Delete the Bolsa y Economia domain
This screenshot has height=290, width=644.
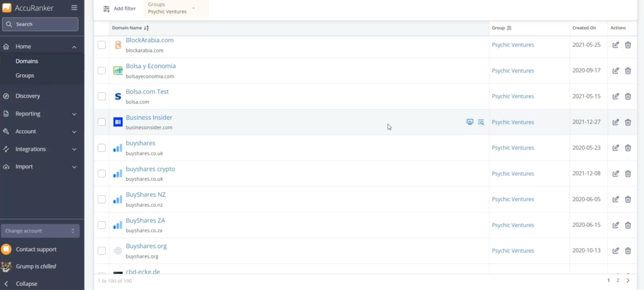pyautogui.click(x=628, y=70)
